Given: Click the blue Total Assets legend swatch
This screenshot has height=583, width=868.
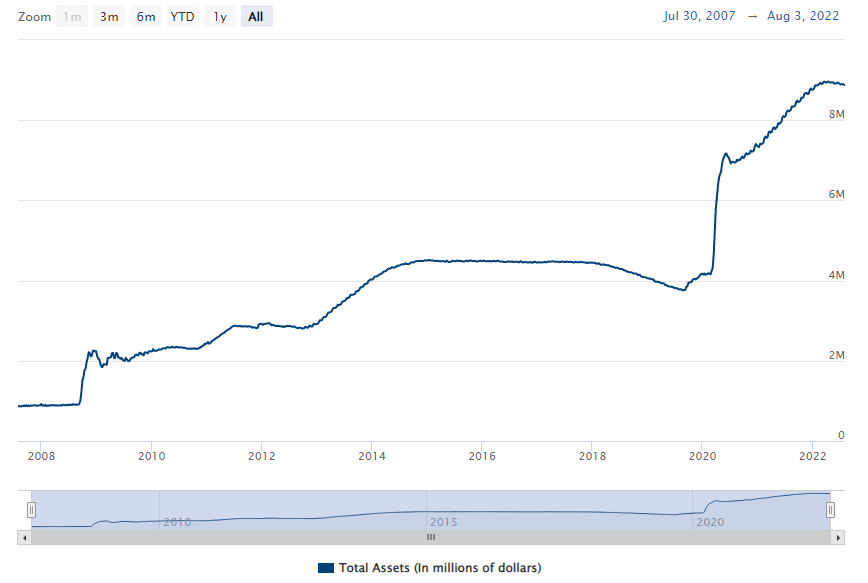Looking at the screenshot, I should pos(326,568).
